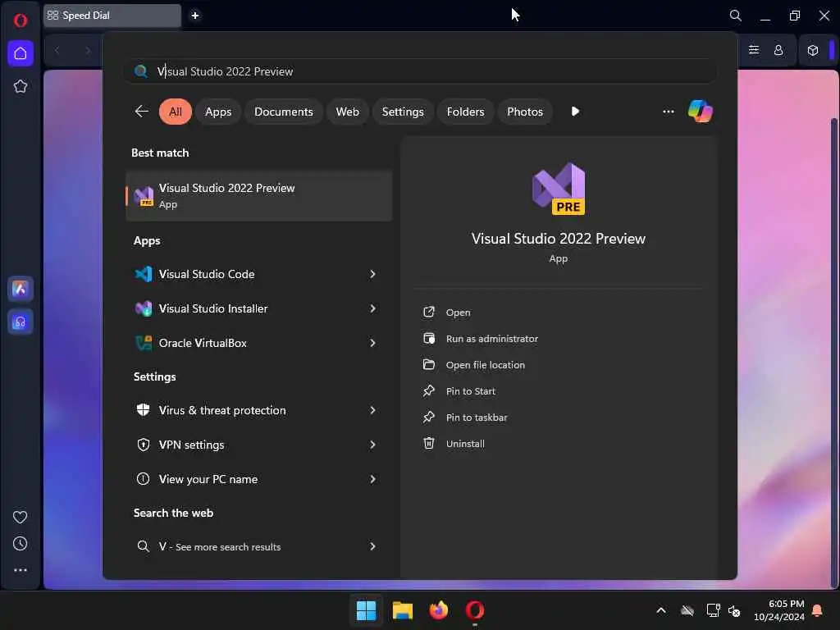
Task: Expand Virus & threat protection chevron
Action: (373, 410)
